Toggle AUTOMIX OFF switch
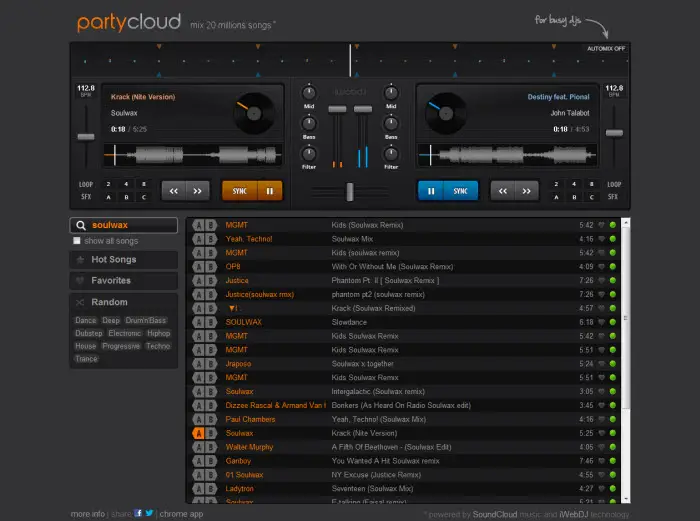The image size is (700, 521). pos(606,48)
